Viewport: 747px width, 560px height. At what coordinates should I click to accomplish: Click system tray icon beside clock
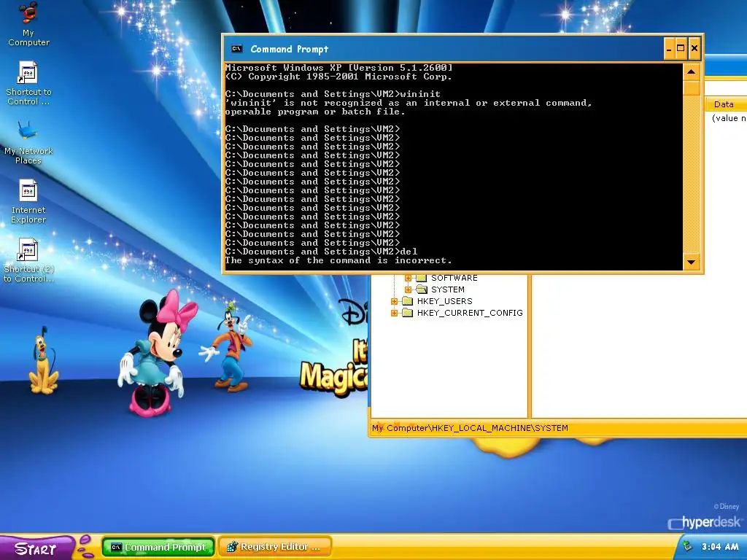tap(687, 546)
